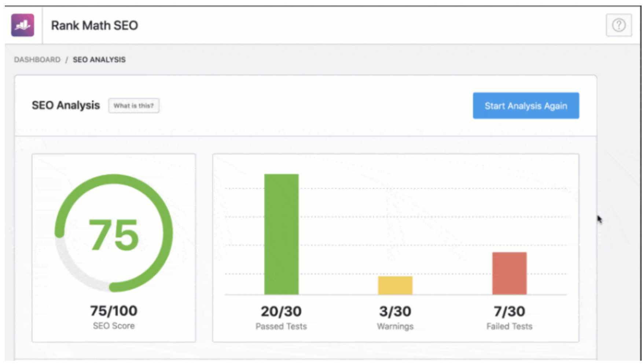The height and width of the screenshot is (364, 643).
Task: Select the SEO ANALYSIS breadcrumb
Action: pyautogui.click(x=99, y=60)
